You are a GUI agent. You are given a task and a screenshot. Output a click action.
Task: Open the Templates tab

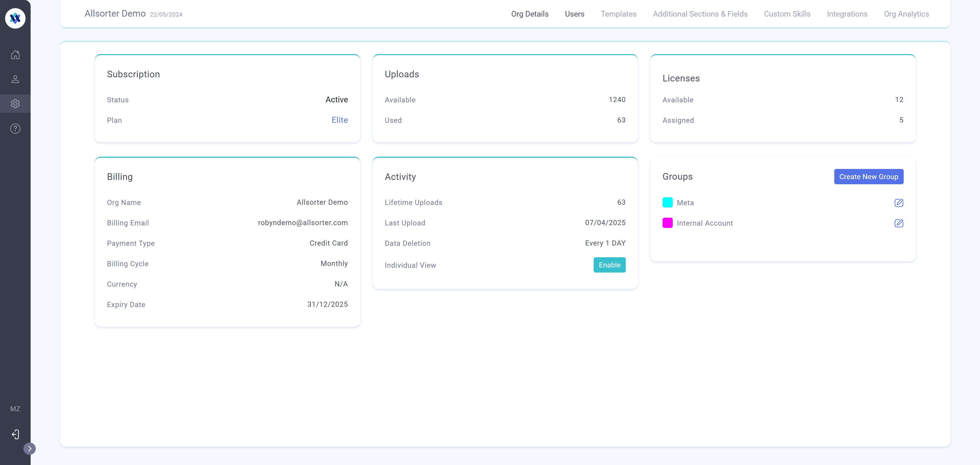click(619, 14)
